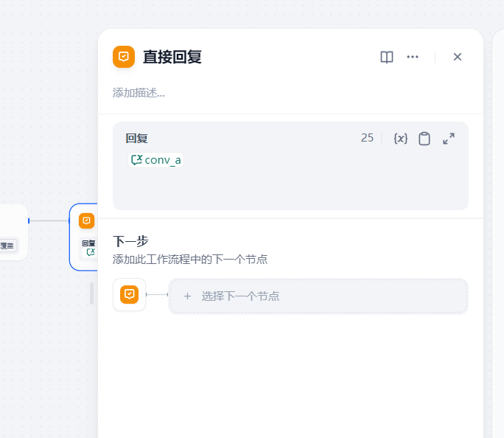This screenshot has width=504, height=438.
Task: Click the conversation variable icon beside conv_a
Action: click(136, 160)
